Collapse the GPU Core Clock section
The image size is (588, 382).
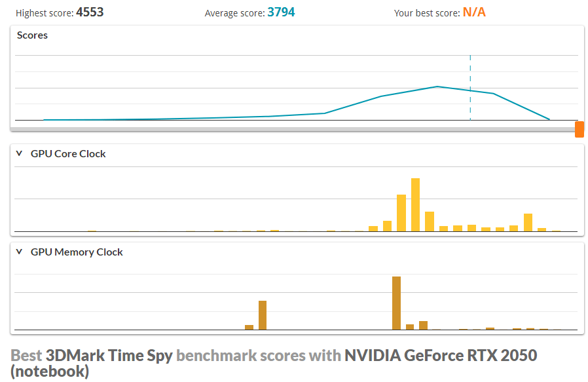[19, 153]
